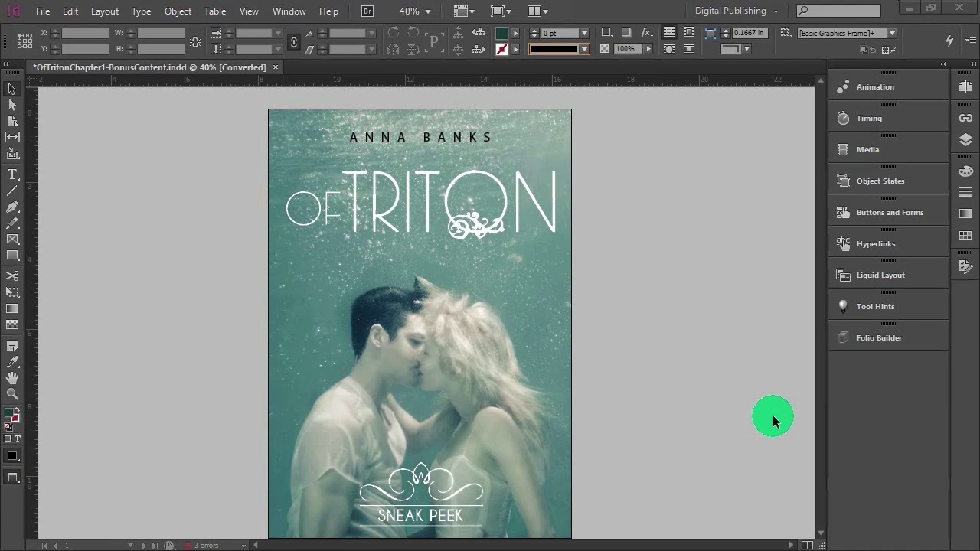This screenshot has width=980, height=551.
Task: Select the Eyedropper tool
Action: point(12,362)
